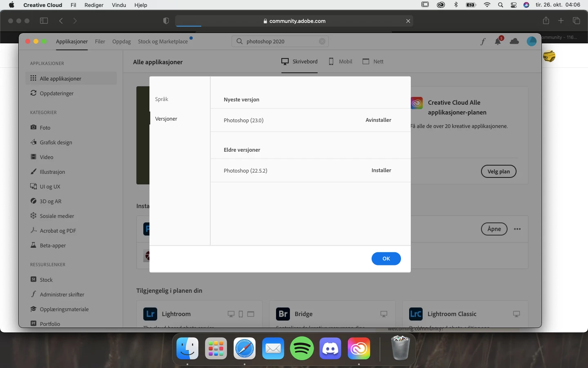Image resolution: width=588 pixels, height=368 pixels.
Task: Open the notifications bell icon
Action: pos(498,41)
